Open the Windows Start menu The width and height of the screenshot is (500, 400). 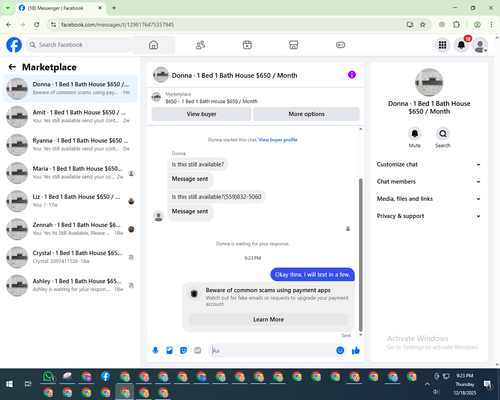pos(9,384)
